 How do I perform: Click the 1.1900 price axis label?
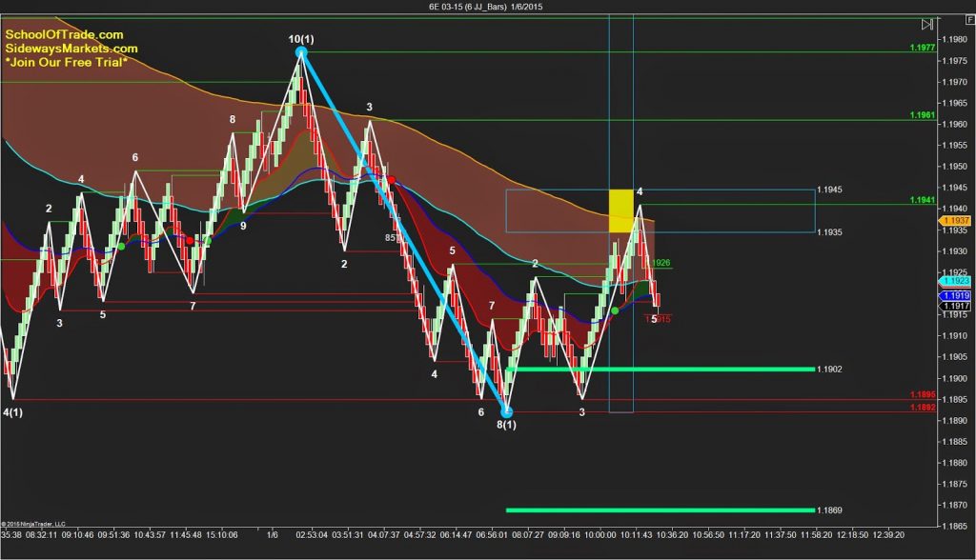(955, 378)
